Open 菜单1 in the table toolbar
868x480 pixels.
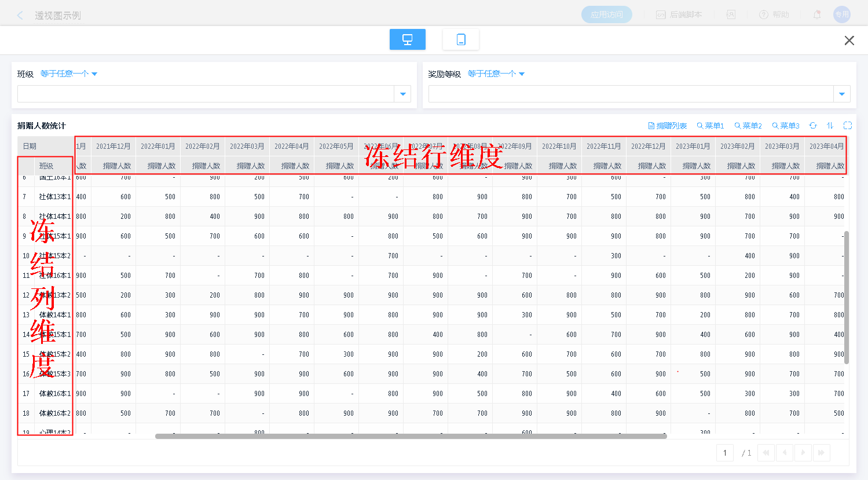710,126
